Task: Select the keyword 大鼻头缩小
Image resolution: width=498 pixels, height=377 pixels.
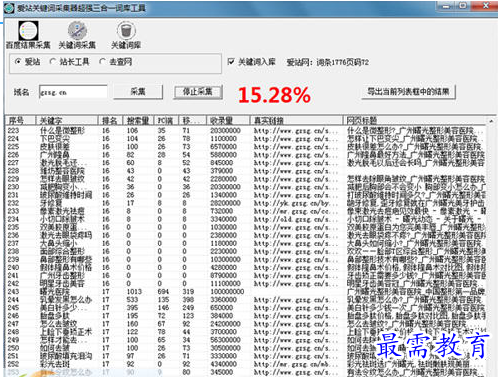Action: (x=58, y=243)
